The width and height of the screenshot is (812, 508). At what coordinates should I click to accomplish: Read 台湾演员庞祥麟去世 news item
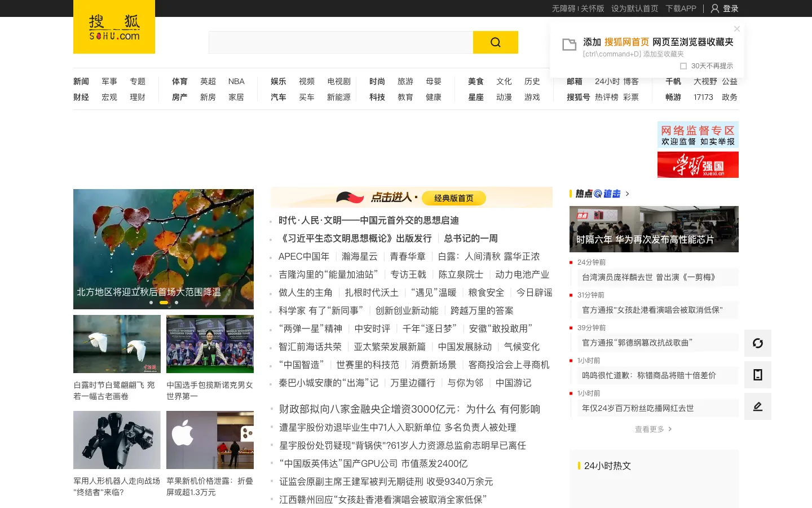(648, 277)
